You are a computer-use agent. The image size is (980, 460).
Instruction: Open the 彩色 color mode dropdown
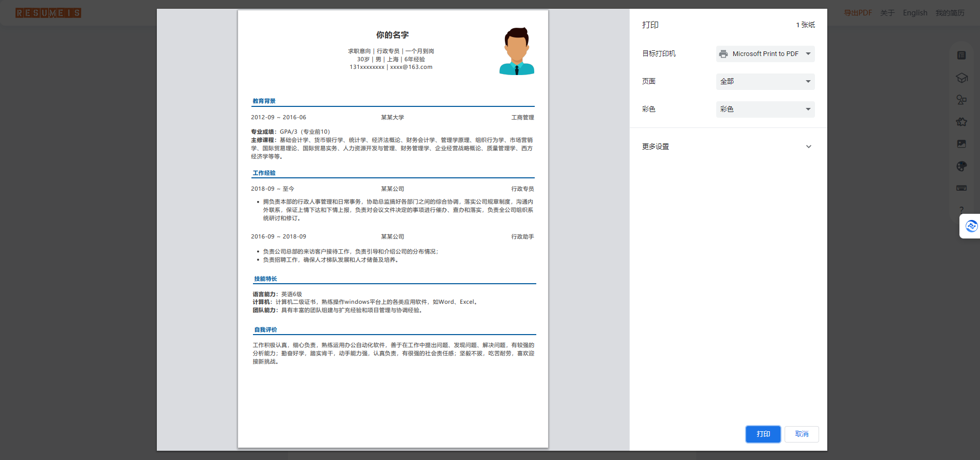(x=765, y=109)
